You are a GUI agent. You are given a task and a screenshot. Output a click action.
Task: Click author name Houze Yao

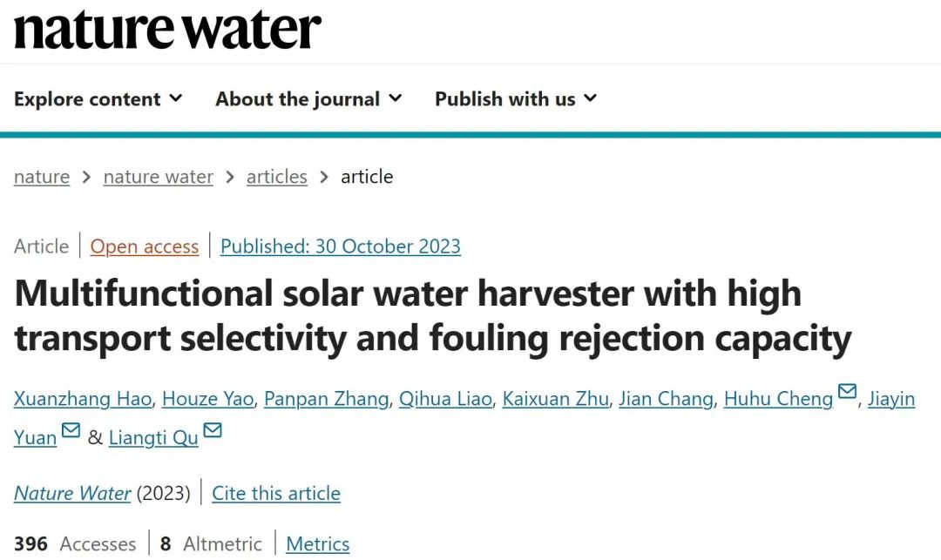(x=206, y=399)
